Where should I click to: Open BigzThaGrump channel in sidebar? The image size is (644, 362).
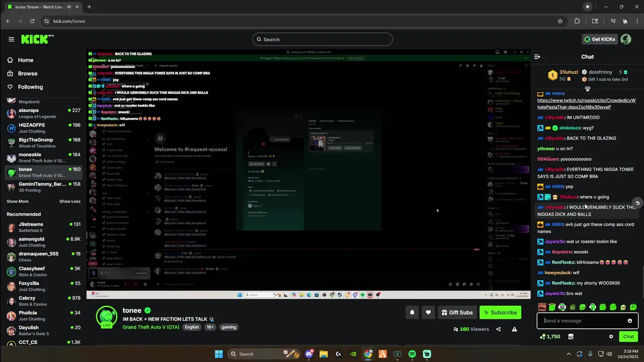[x=43, y=143]
